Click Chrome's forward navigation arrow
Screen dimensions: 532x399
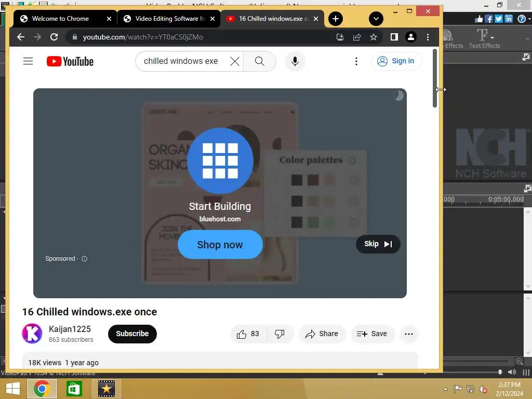(37, 37)
